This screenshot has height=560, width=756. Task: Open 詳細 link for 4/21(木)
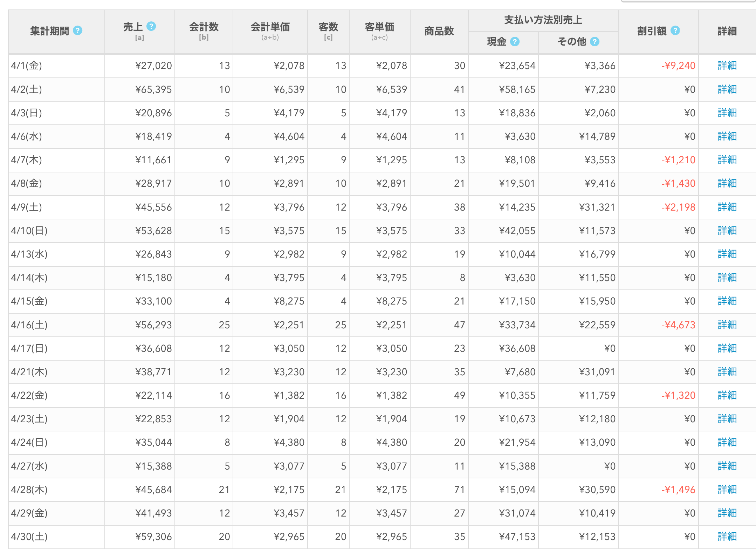[x=727, y=372]
